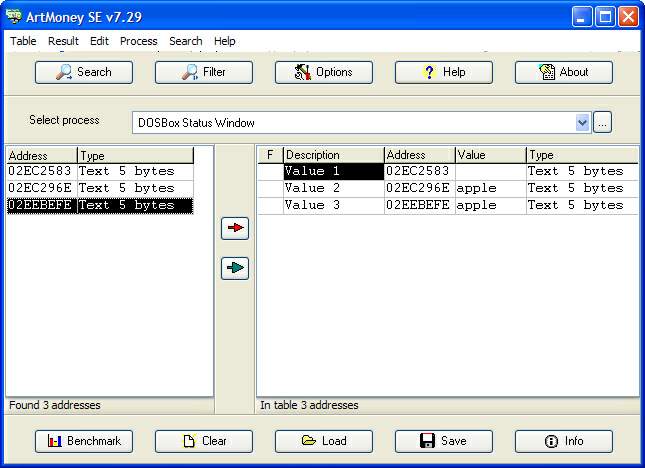Select found address 02EEBEFE in left list
The image size is (645, 468).
coord(40,205)
